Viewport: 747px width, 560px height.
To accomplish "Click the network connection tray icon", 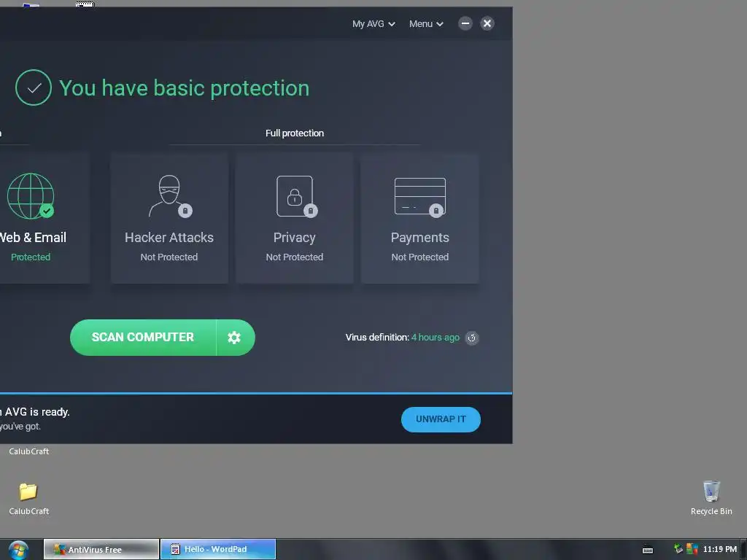I will point(678,549).
